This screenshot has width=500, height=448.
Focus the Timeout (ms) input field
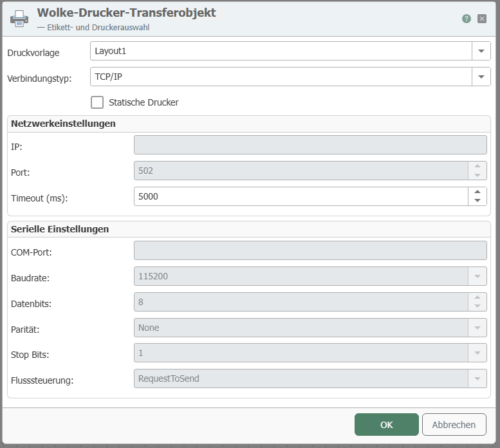click(x=301, y=196)
